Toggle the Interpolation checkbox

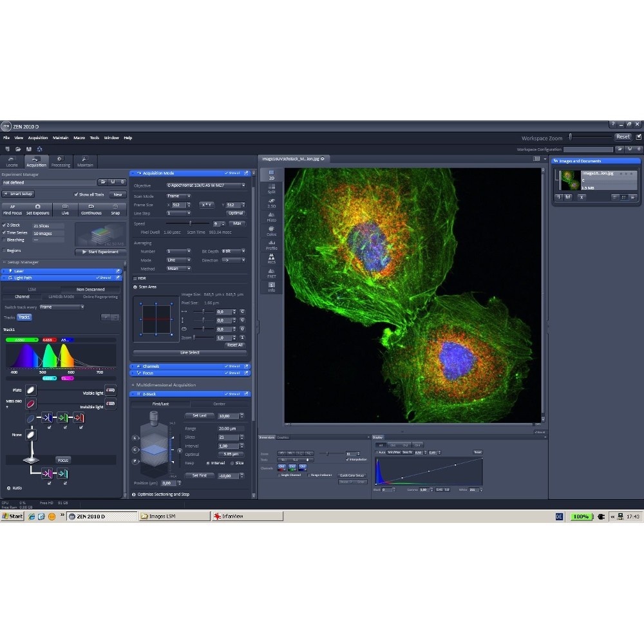coord(347,459)
